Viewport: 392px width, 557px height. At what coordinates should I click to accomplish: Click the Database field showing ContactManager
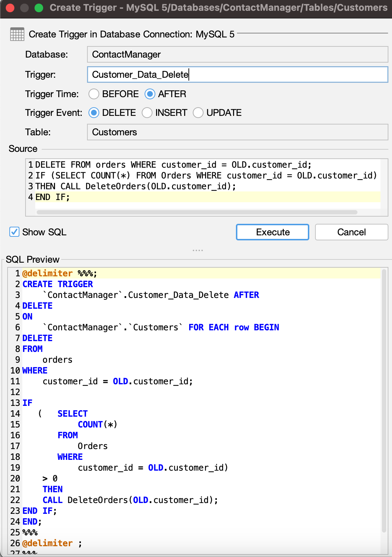[237, 54]
